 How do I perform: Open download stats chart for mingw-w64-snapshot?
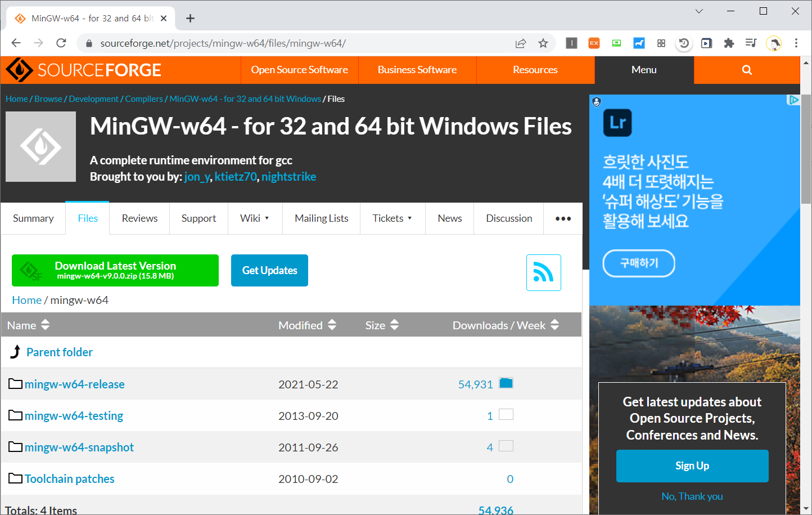tap(506, 446)
